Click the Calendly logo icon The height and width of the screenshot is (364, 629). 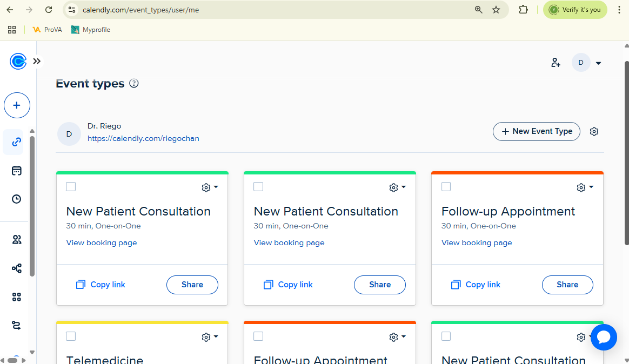[x=18, y=61]
